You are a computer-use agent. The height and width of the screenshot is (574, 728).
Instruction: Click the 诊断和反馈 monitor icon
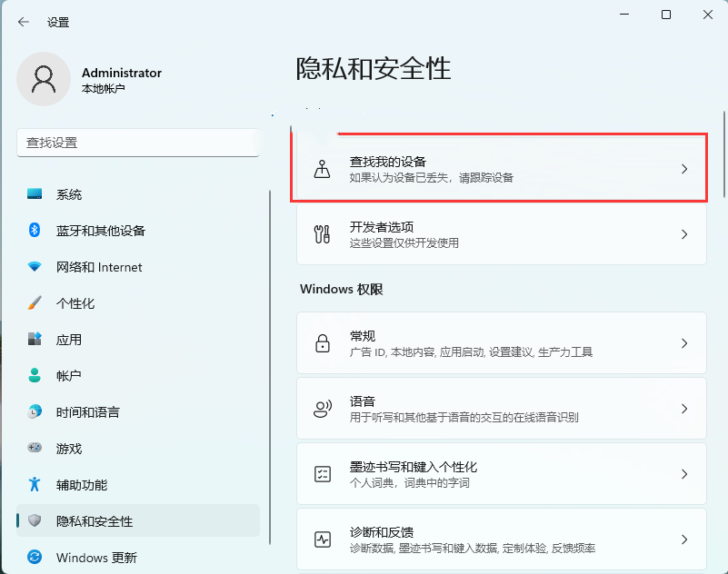(322, 539)
